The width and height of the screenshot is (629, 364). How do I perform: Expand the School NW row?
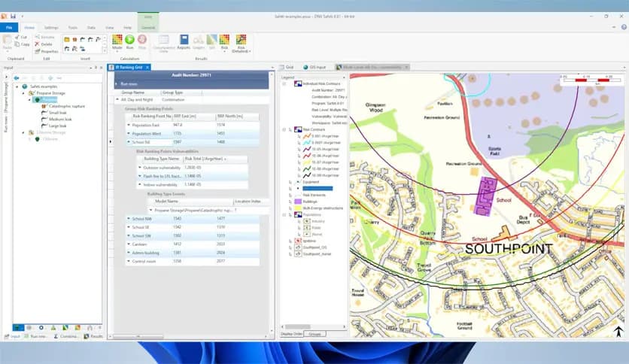[x=129, y=219]
